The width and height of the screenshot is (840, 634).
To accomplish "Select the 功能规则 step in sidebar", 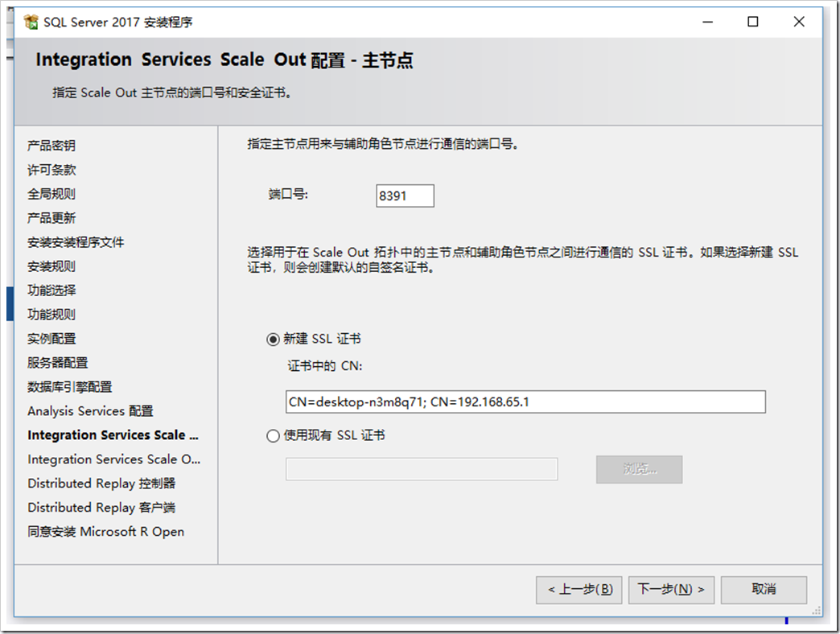I will 51,315.
